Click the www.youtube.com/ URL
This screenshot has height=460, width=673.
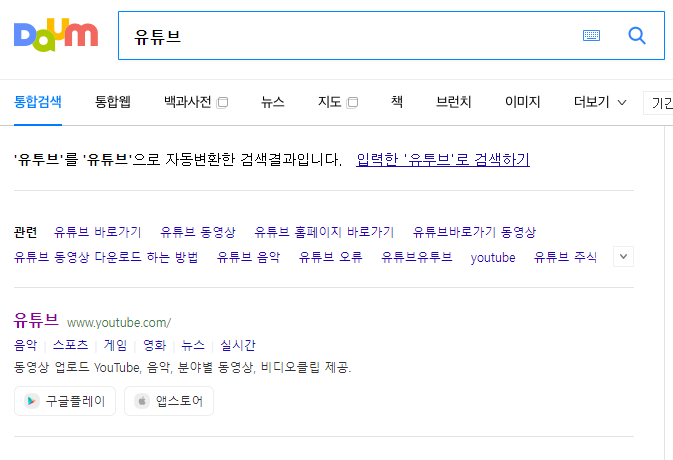pyautogui.click(x=119, y=323)
